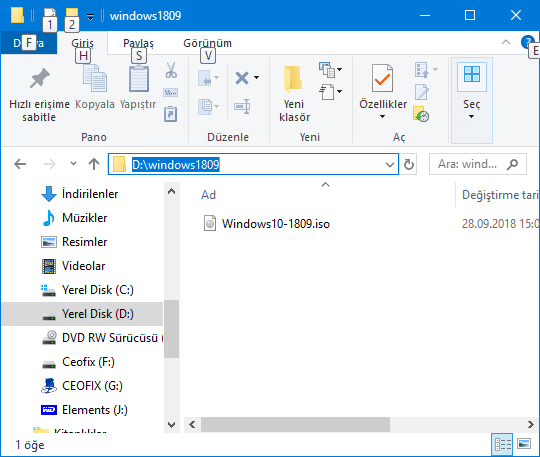Switch to the Paylaş tab
Image resolution: width=540 pixels, height=457 pixels.
pos(138,43)
